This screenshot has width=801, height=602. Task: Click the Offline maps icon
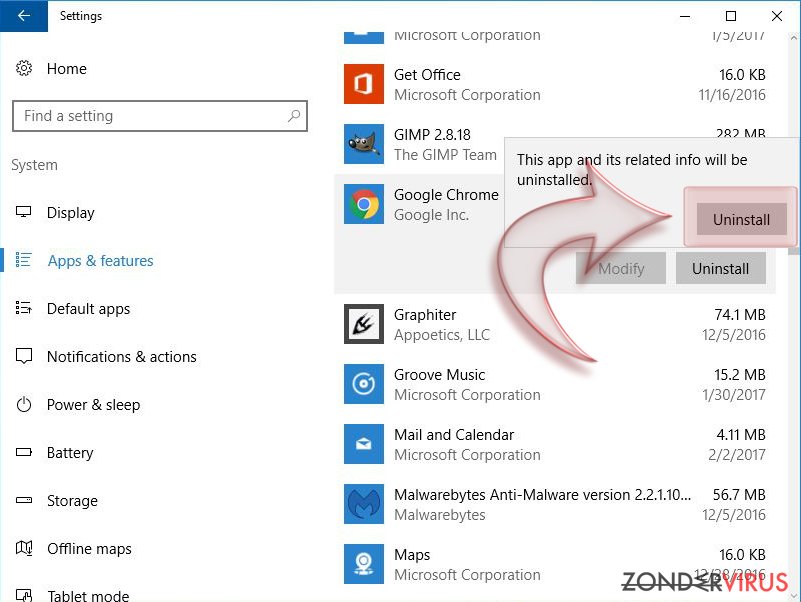pos(23,548)
